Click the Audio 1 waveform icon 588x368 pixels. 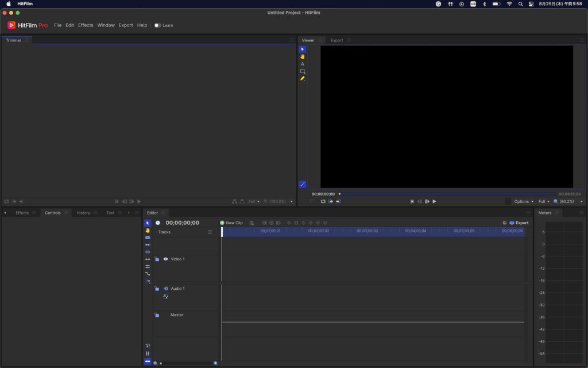[165, 297]
